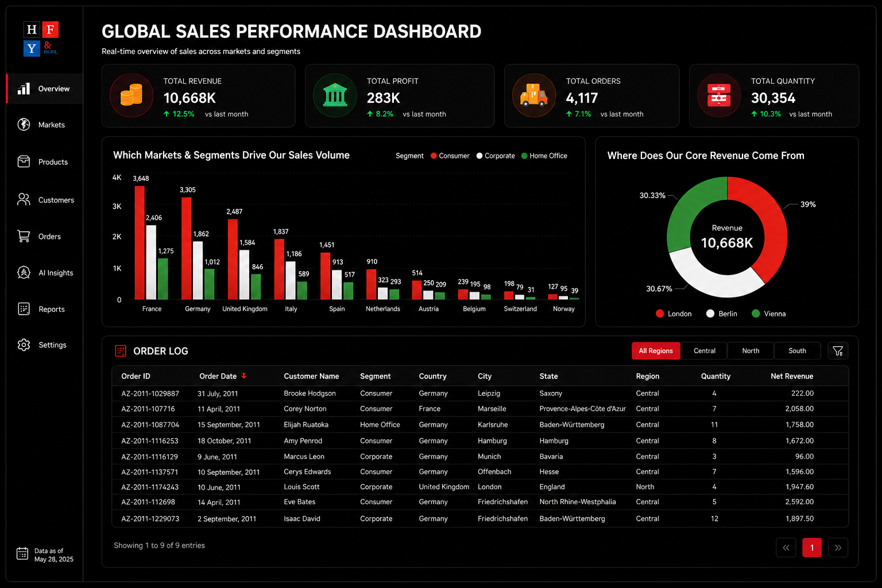The image size is (882, 588).
Task: Toggle London in the donut legend
Action: [674, 314]
